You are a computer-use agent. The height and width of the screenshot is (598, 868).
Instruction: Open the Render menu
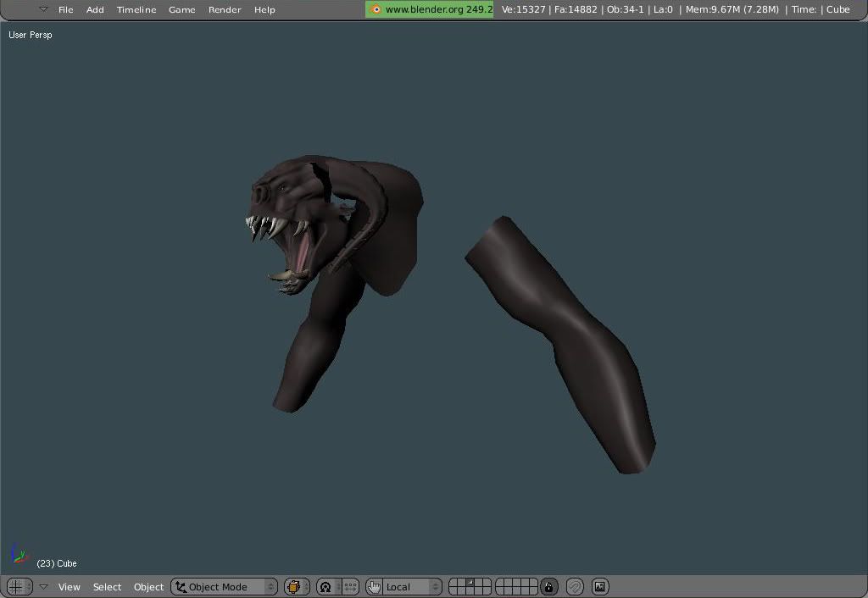pos(225,9)
